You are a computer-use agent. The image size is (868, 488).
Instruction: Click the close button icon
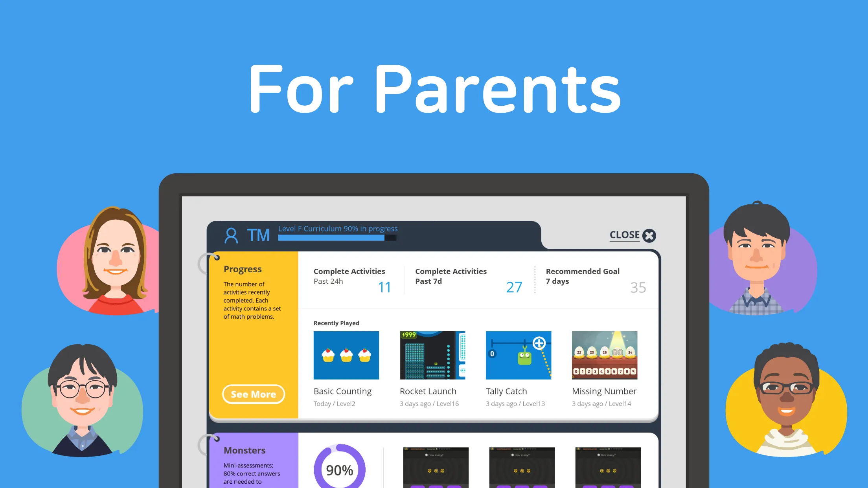[649, 234]
